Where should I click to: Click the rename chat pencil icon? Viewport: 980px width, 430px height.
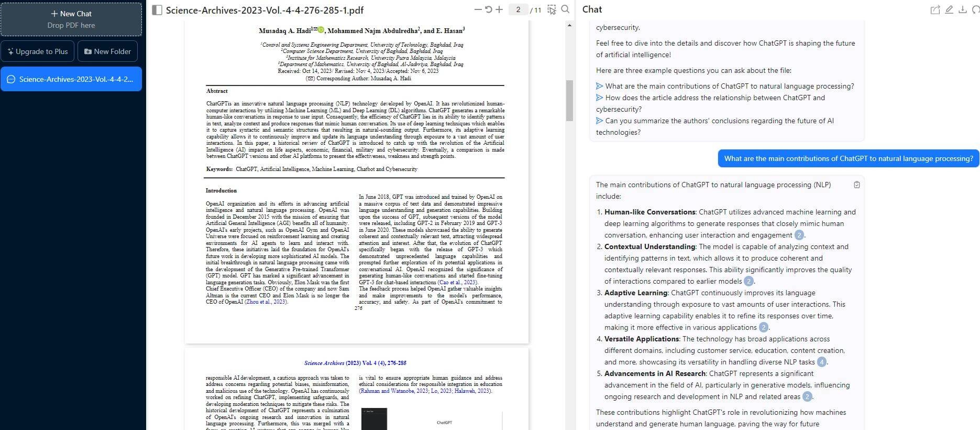click(x=949, y=9)
